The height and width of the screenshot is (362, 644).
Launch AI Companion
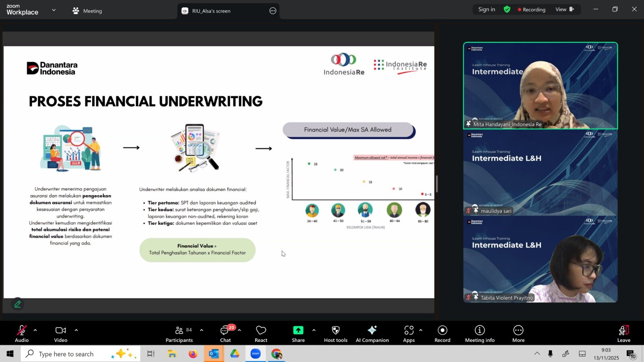point(372,333)
